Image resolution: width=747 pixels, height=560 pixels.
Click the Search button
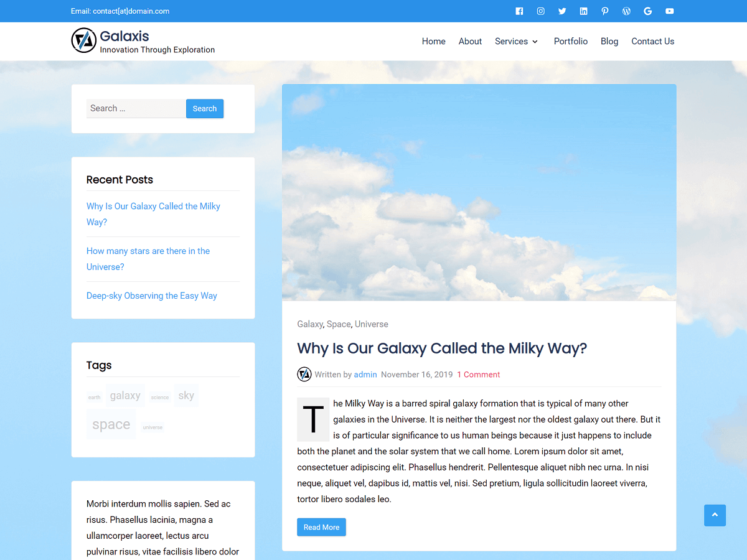coord(205,108)
